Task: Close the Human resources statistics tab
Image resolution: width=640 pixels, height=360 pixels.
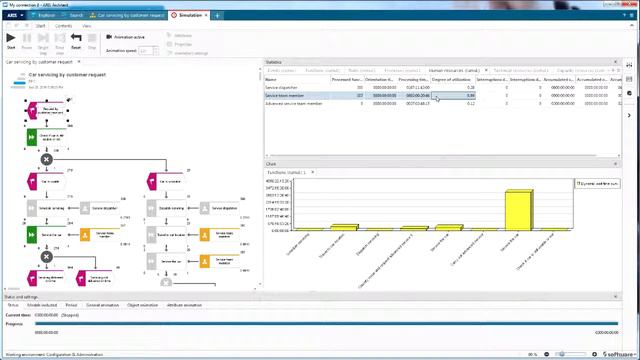Action: click(x=486, y=71)
